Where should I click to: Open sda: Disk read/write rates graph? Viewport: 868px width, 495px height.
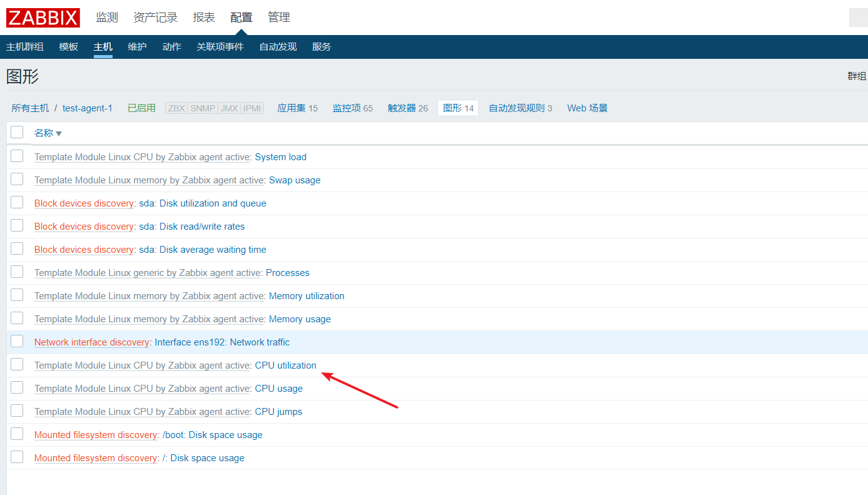192,227
